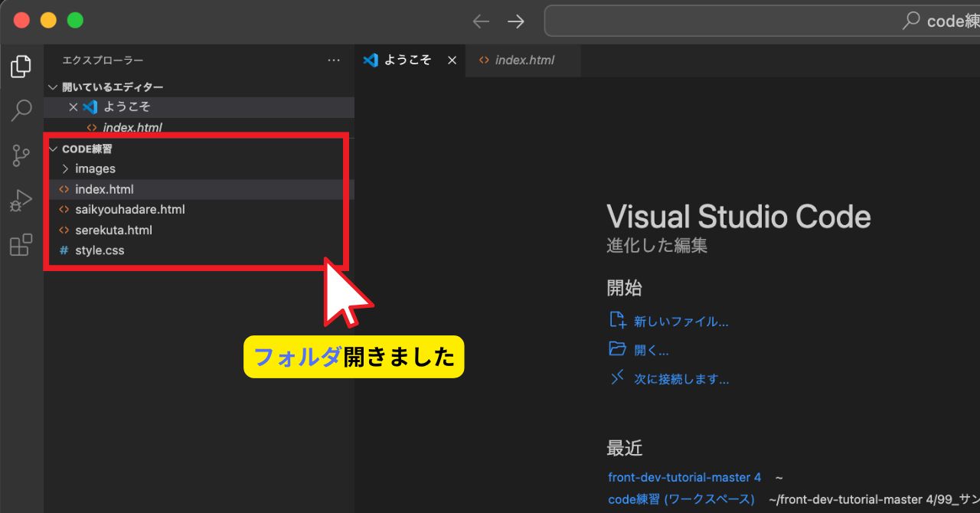Open recent front-dev-tutorial-master 4

[x=684, y=477]
